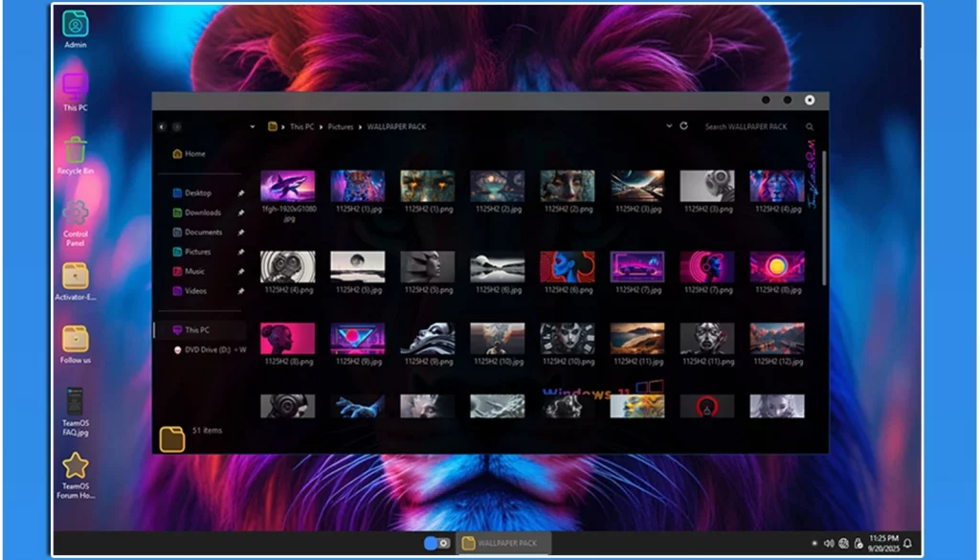Toggle pin beside Downloads in sidebar
Image resolution: width=980 pixels, height=560 pixels.
click(241, 213)
